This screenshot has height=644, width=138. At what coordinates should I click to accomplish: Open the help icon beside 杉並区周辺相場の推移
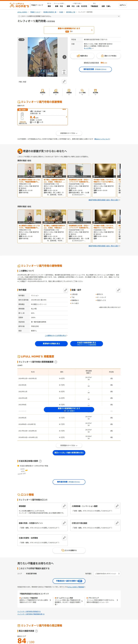[40, 461]
